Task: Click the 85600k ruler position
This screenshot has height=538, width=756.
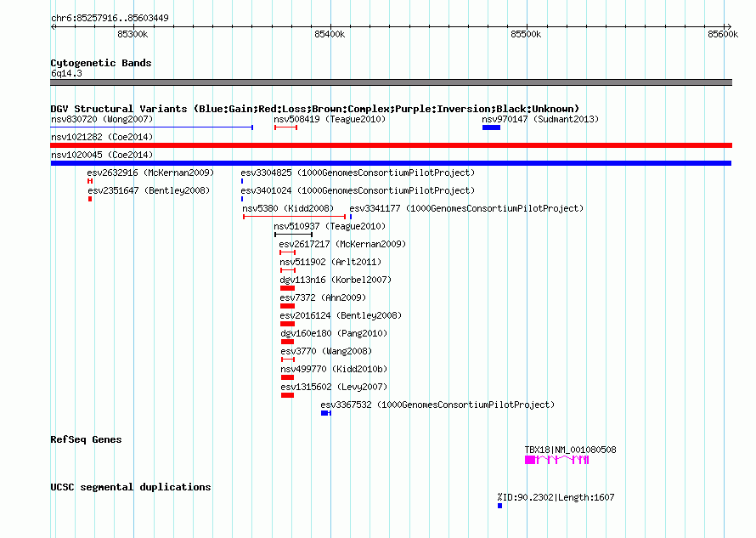Action: [x=723, y=34]
